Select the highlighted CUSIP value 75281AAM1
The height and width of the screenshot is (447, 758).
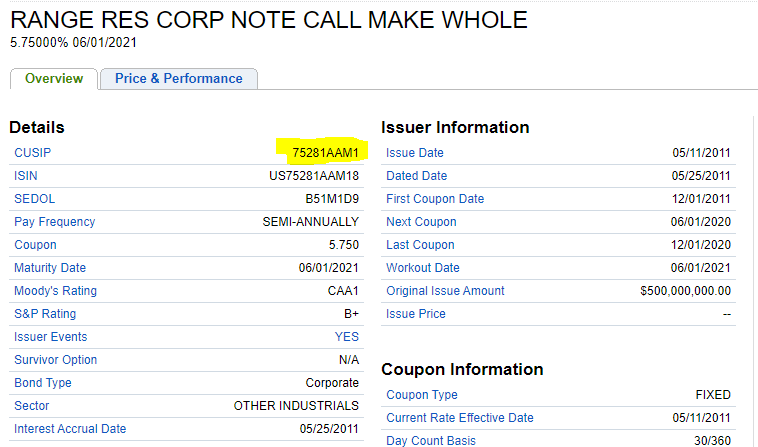coord(325,153)
